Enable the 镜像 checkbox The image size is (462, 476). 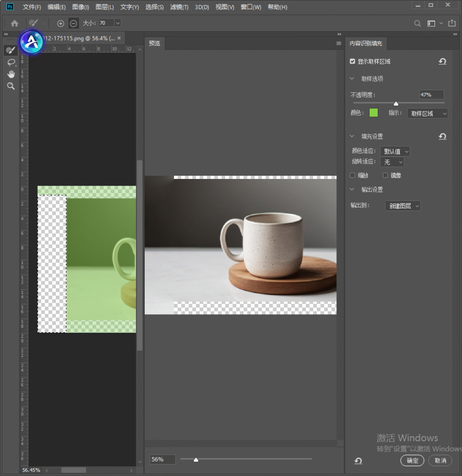coord(385,175)
